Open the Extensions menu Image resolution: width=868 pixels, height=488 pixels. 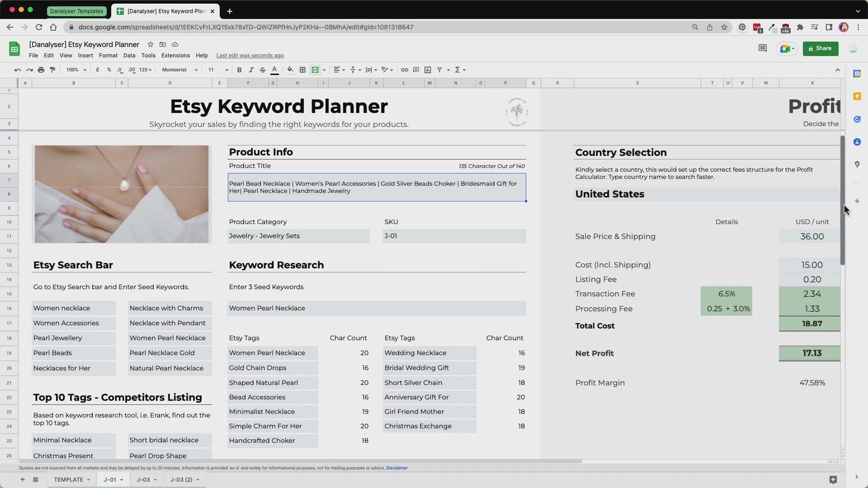pyautogui.click(x=175, y=55)
